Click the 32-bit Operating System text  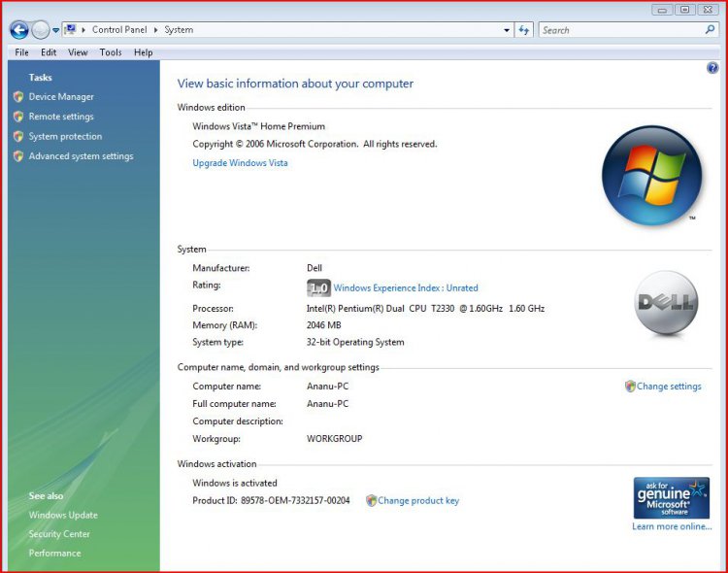pyautogui.click(x=355, y=343)
